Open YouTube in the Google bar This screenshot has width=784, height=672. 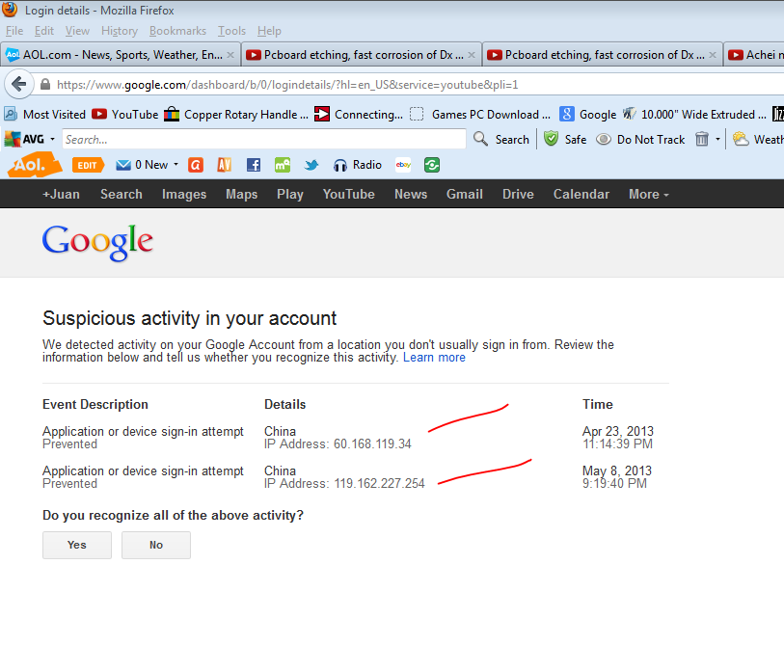click(x=348, y=194)
